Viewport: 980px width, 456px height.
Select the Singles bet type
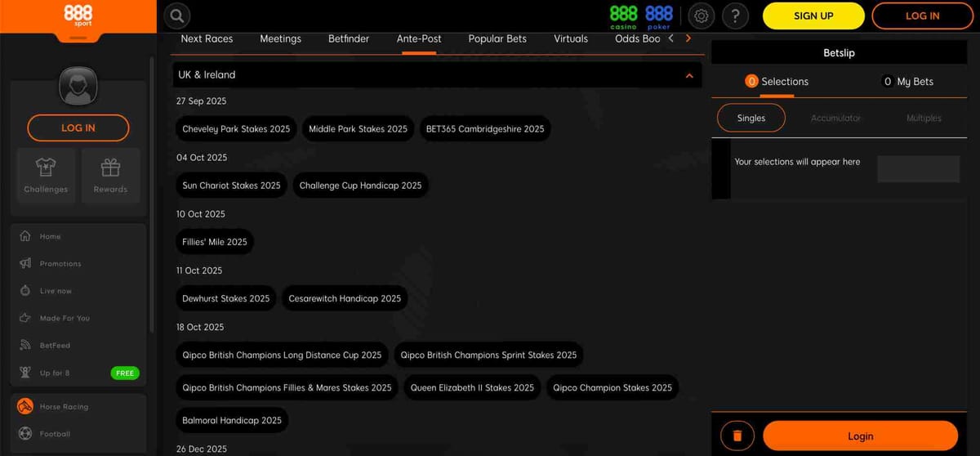pyautogui.click(x=751, y=118)
